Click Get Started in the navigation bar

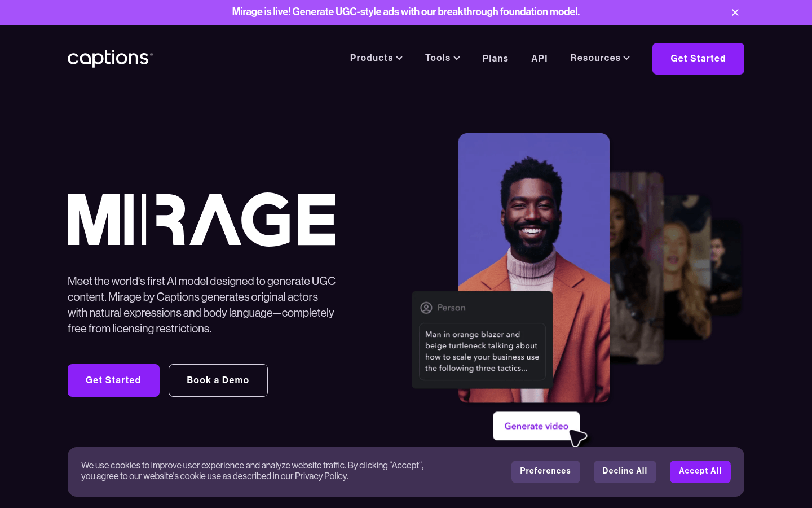[x=698, y=59]
